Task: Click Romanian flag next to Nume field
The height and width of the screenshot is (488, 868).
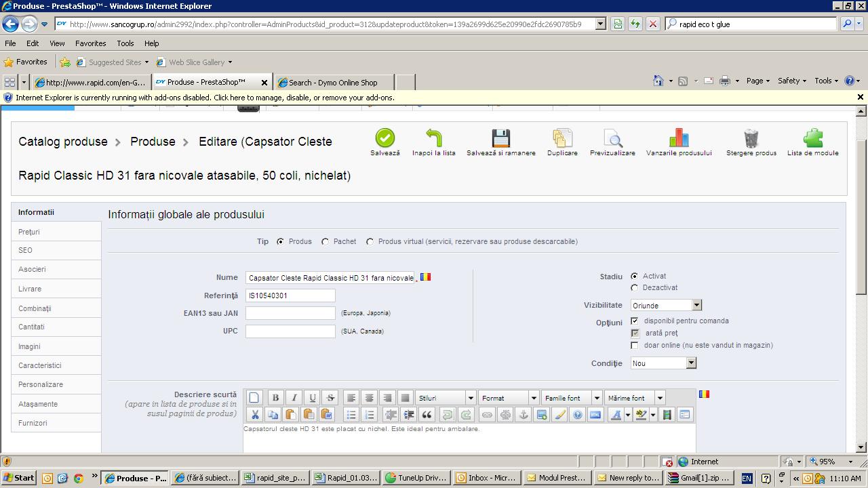Action: pos(425,277)
